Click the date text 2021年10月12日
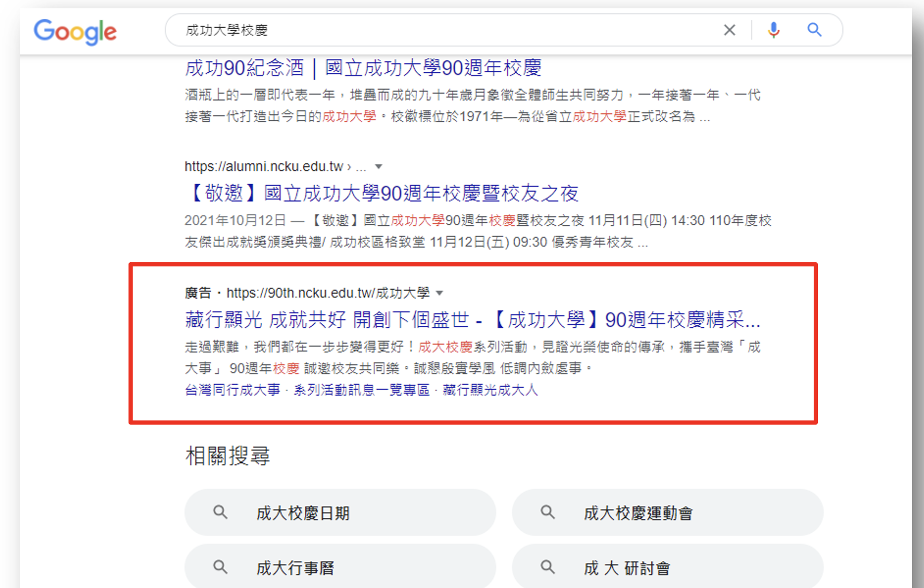The width and height of the screenshot is (924, 588). coord(235,221)
